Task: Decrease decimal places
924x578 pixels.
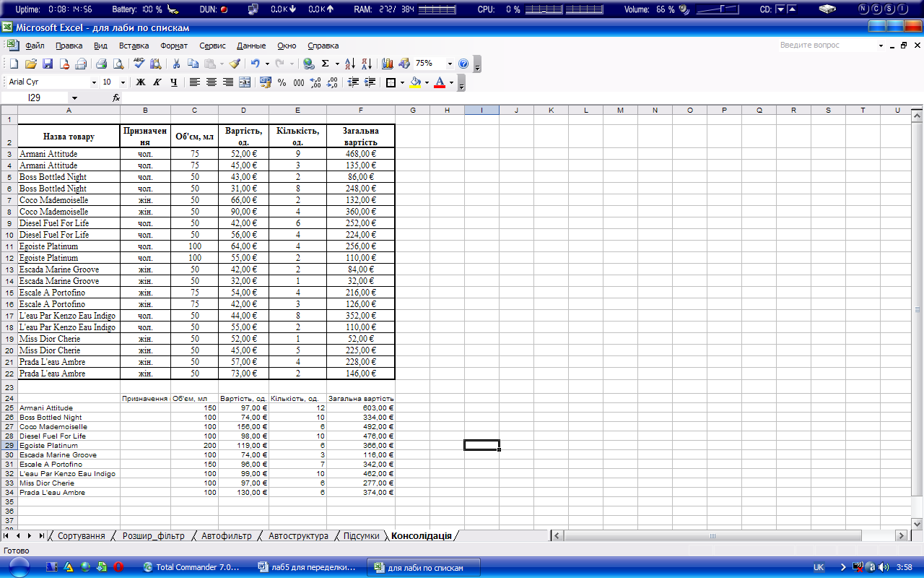Action: click(x=331, y=82)
